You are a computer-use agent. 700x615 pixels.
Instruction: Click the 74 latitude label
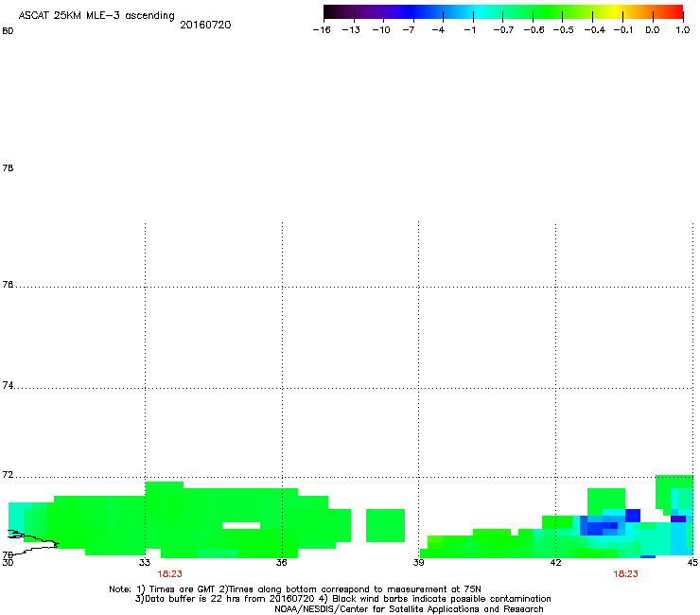(8, 385)
